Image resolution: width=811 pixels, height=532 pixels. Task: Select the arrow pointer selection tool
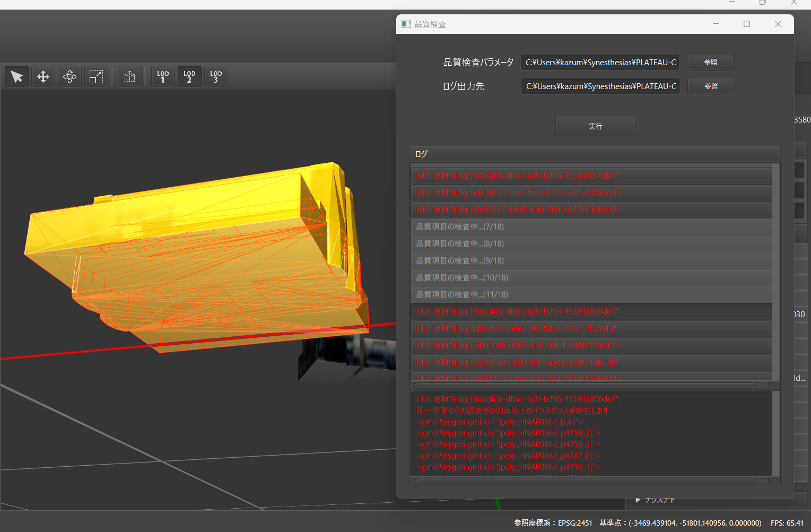[17, 76]
